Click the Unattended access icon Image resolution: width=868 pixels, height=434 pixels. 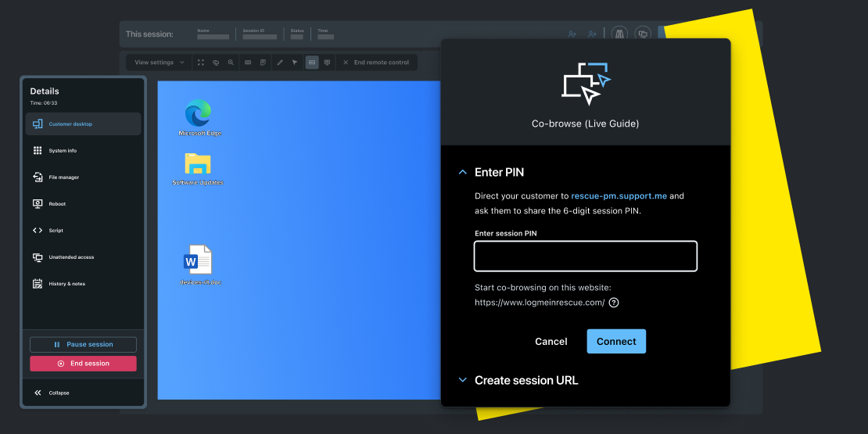point(38,256)
